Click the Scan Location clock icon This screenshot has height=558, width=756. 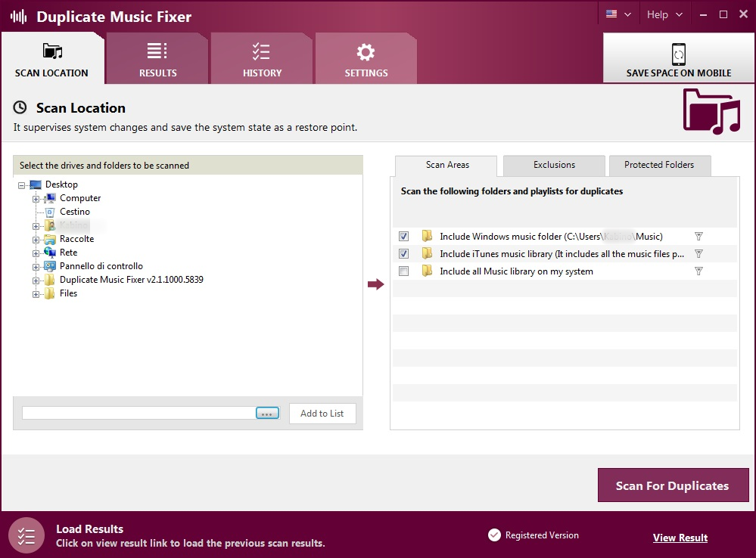pos(20,107)
